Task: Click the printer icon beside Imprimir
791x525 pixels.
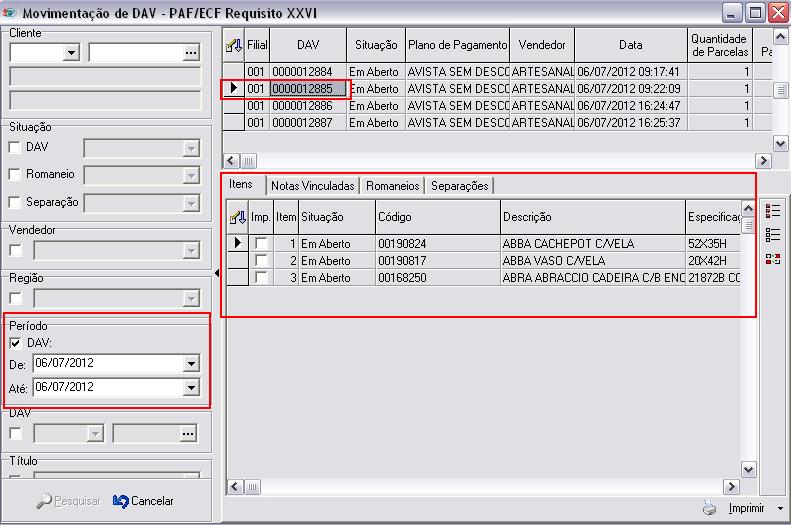Action: coord(710,508)
